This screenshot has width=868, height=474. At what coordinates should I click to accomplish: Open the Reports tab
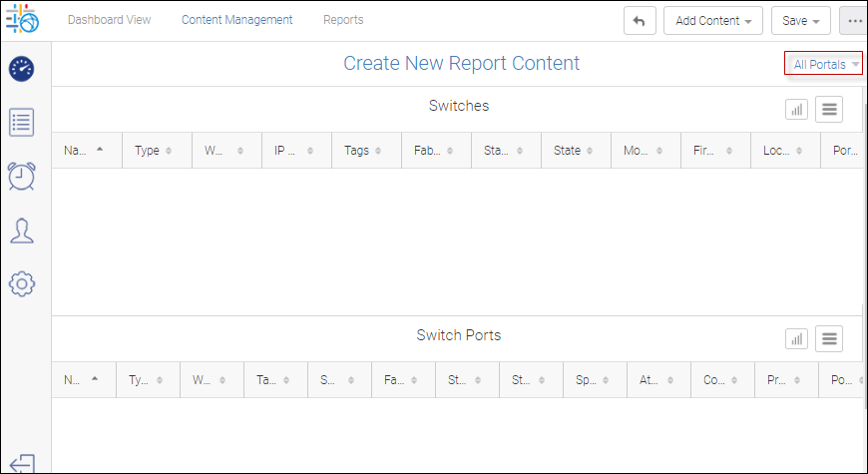pyautogui.click(x=343, y=20)
